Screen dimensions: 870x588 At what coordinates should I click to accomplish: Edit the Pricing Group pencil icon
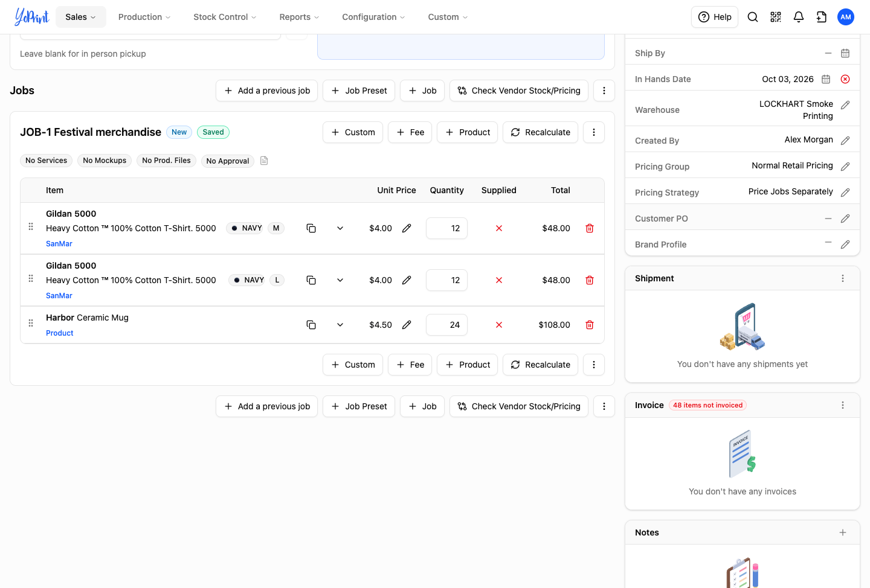click(845, 167)
